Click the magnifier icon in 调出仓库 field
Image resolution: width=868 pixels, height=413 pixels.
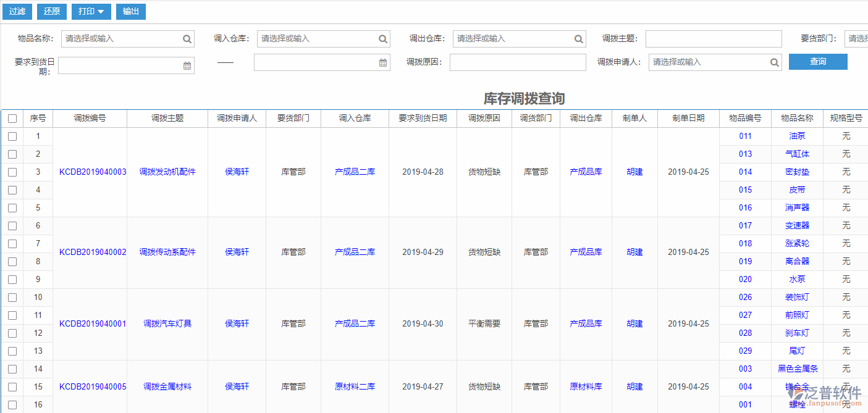(x=578, y=38)
